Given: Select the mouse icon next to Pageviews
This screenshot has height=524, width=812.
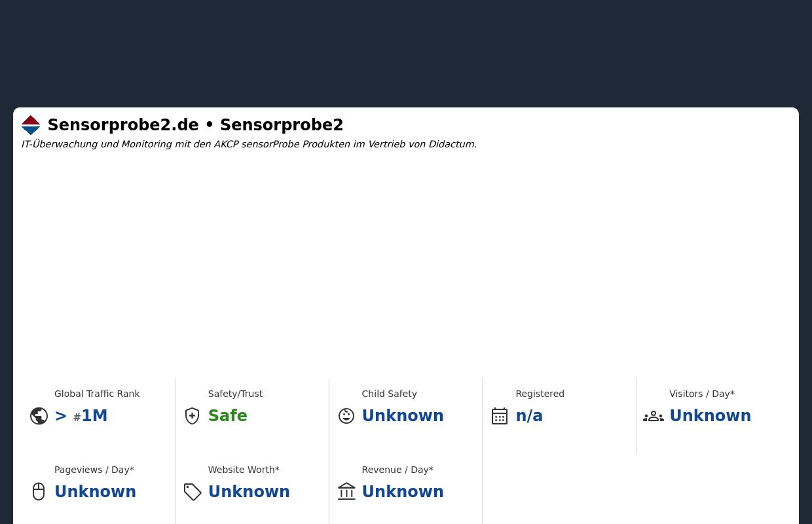Looking at the screenshot, I should (39, 491).
